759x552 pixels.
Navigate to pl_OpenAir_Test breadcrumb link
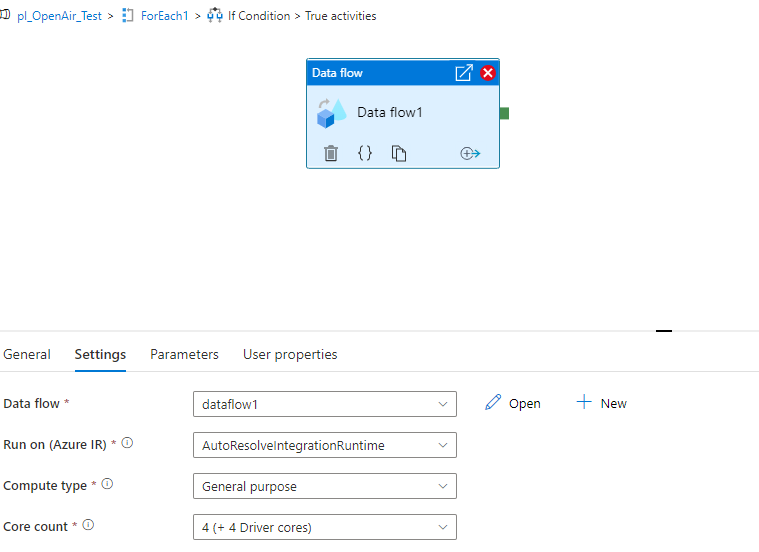click(x=60, y=16)
